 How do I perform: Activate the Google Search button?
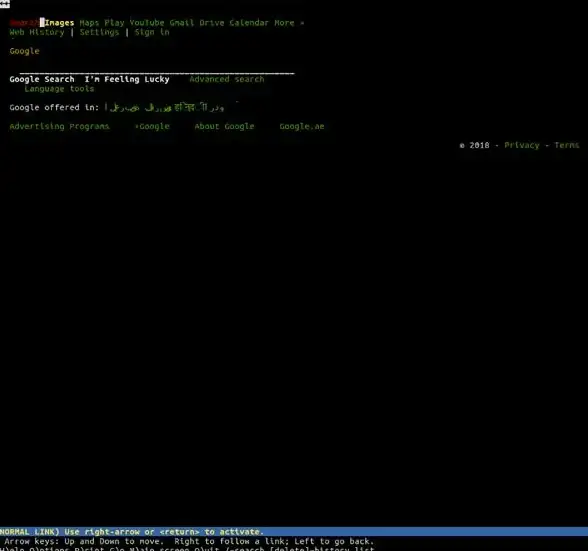click(x=42, y=80)
